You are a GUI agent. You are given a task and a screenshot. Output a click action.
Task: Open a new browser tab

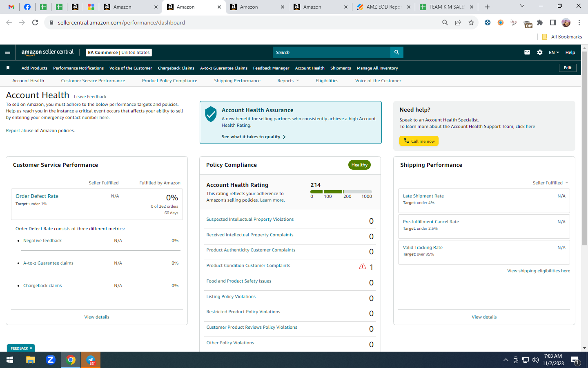coord(487,7)
